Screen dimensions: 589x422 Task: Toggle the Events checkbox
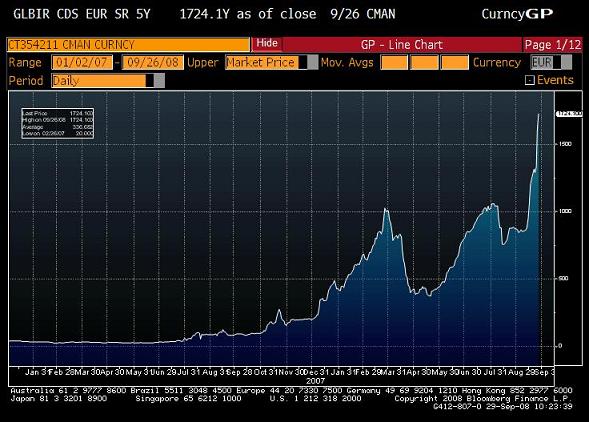click(x=529, y=80)
